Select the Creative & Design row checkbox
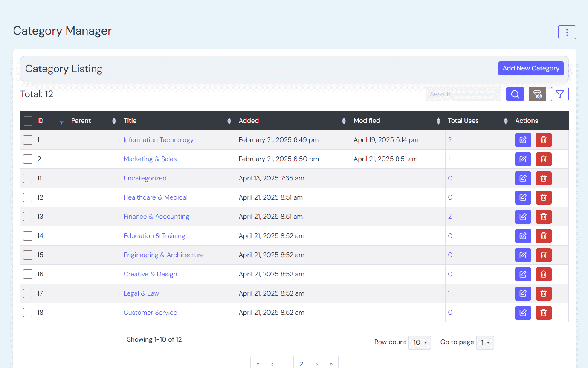Screen dimensions: 588x368 coord(28,274)
